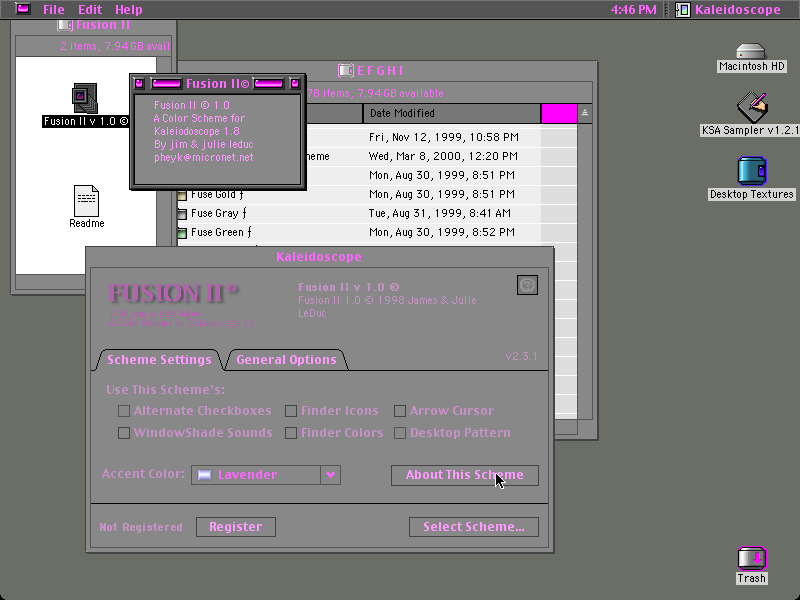Click the Kaleidoscope help question mark icon
The width and height of the screenshot is (800, 600).
[x=527, y=285]
